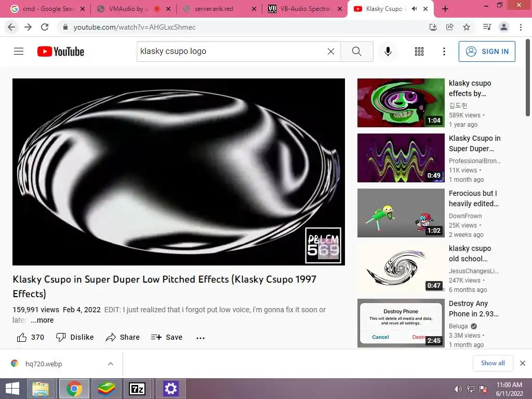The height and width of the screenshot is (399, 532).
Task: Dislike the video
Action: click(75, 337)
